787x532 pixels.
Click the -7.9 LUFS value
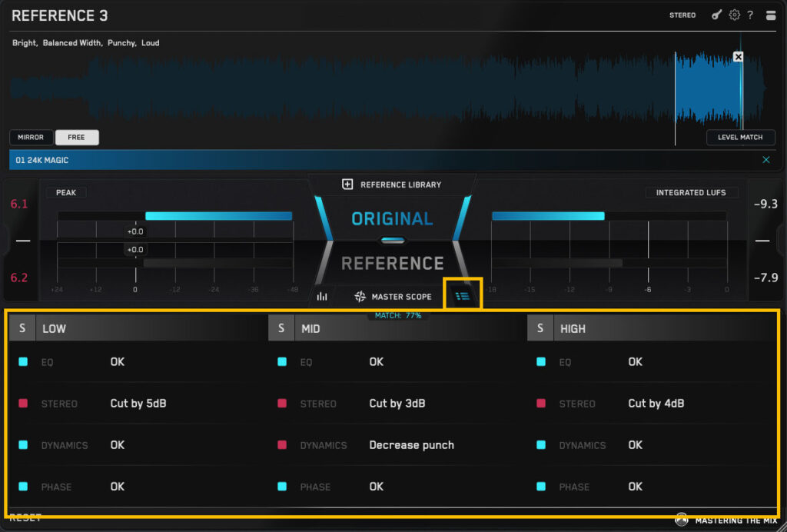[765, 278]
